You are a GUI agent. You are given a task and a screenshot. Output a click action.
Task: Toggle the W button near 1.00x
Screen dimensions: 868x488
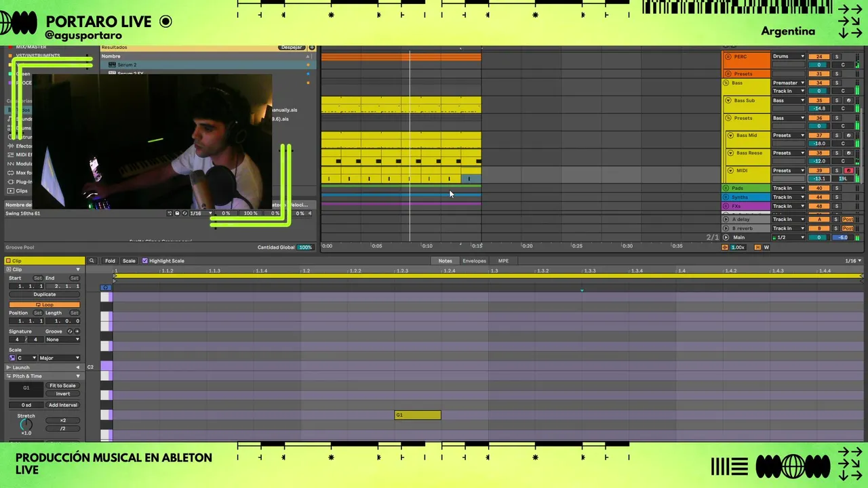click(x=766, y=247)
